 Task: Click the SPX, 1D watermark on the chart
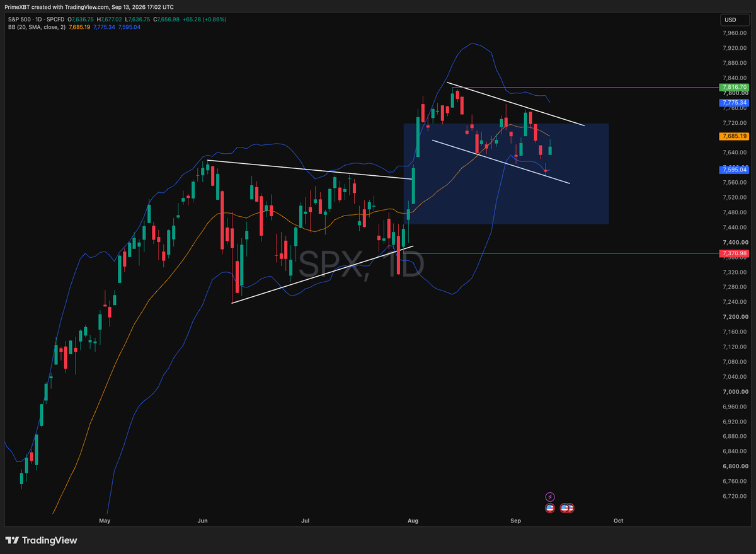[x=361, y=265]
